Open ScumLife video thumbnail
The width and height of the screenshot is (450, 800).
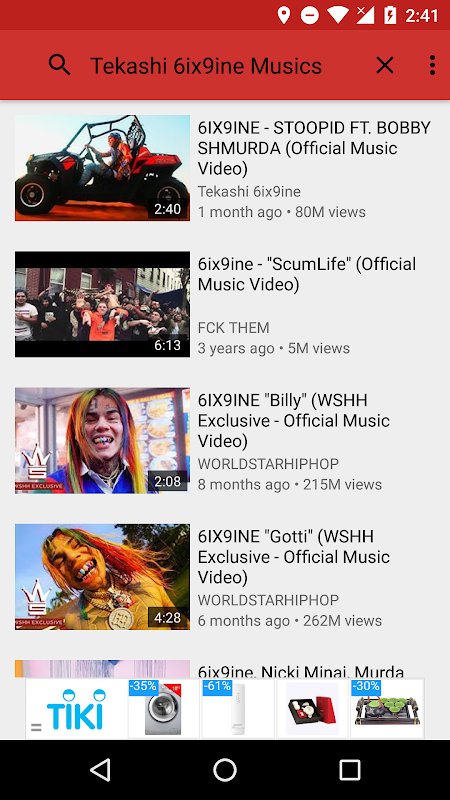[103, 304]
